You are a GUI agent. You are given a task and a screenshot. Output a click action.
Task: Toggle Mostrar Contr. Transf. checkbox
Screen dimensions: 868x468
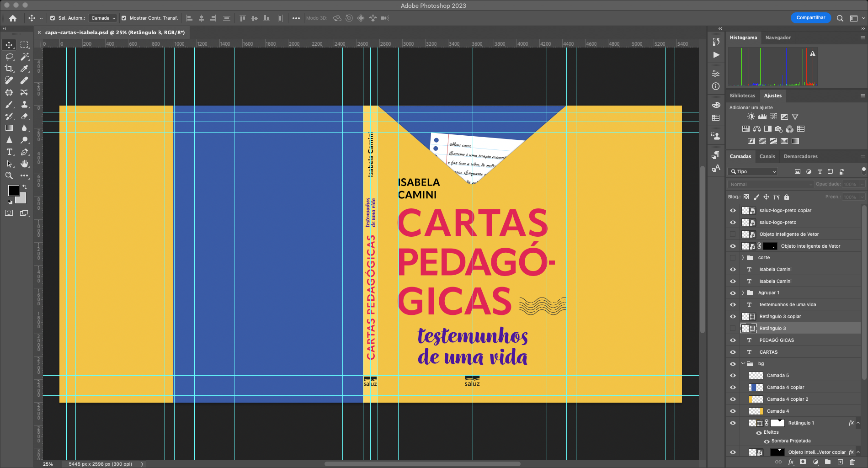[x=124, y=18]
